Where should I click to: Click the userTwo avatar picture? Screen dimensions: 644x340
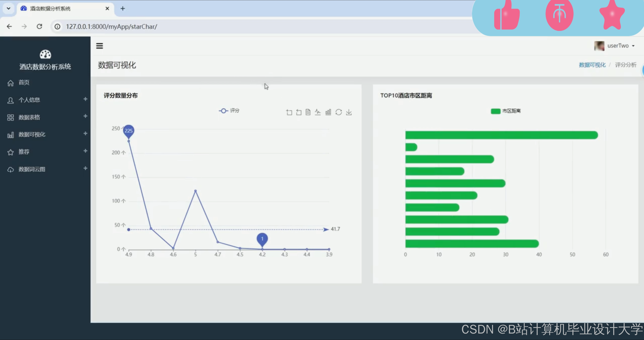[x=599, y=46]
